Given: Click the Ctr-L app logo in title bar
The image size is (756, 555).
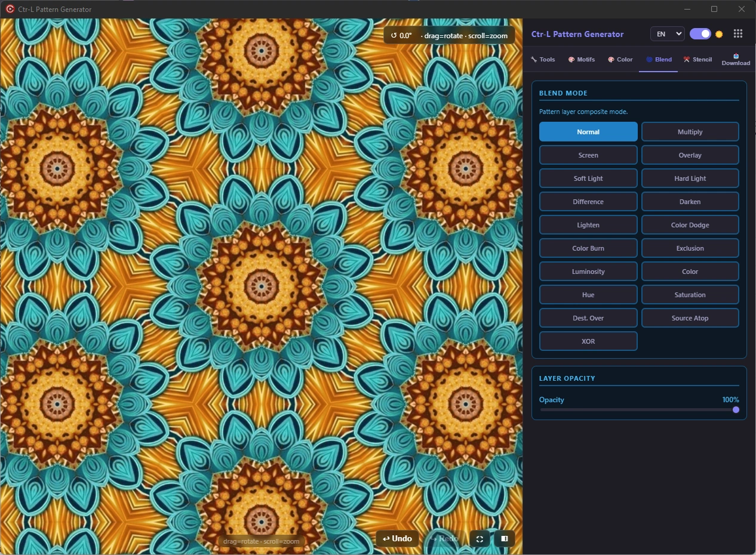Looking at the screenshot, I should 10,9.
